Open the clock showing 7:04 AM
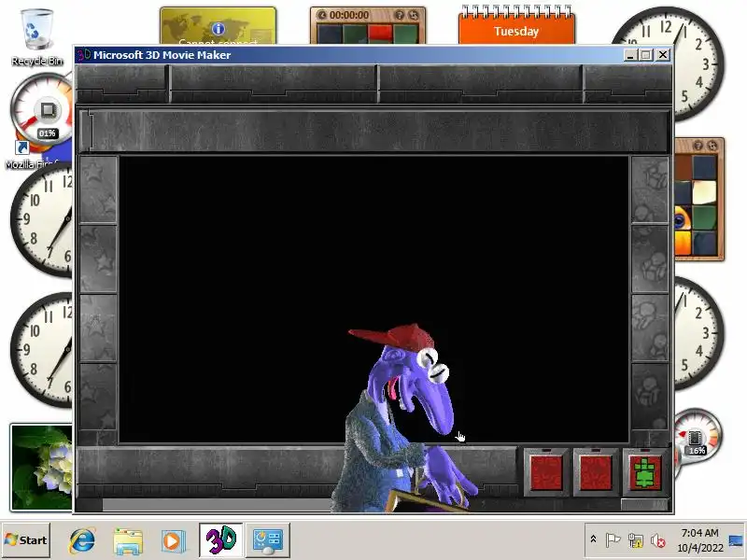Viewport: 747px width, 560px height. [x=699, y=540]
